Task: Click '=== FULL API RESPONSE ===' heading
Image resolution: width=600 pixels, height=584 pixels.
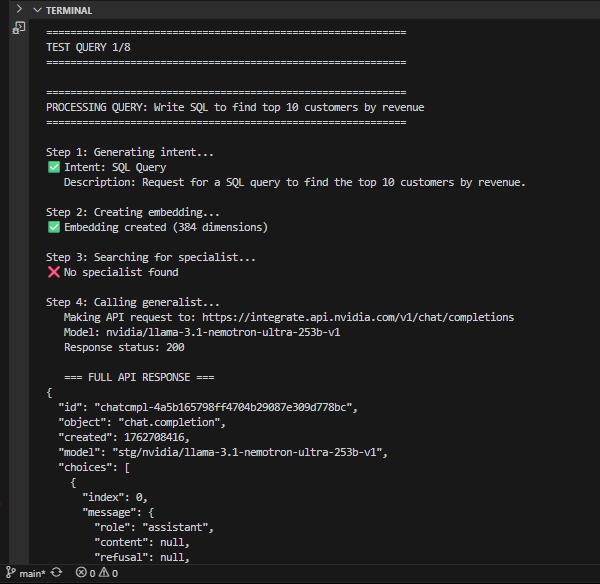Action: click(139, 377)
